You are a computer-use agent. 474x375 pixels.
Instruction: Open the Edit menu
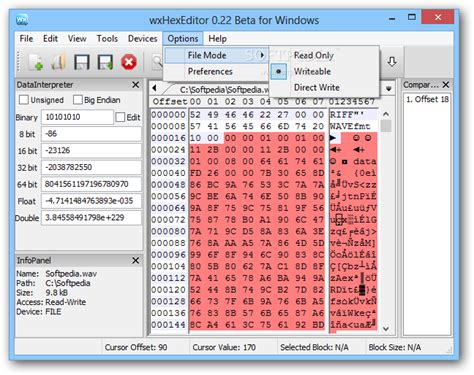click(x=50, y=39)
